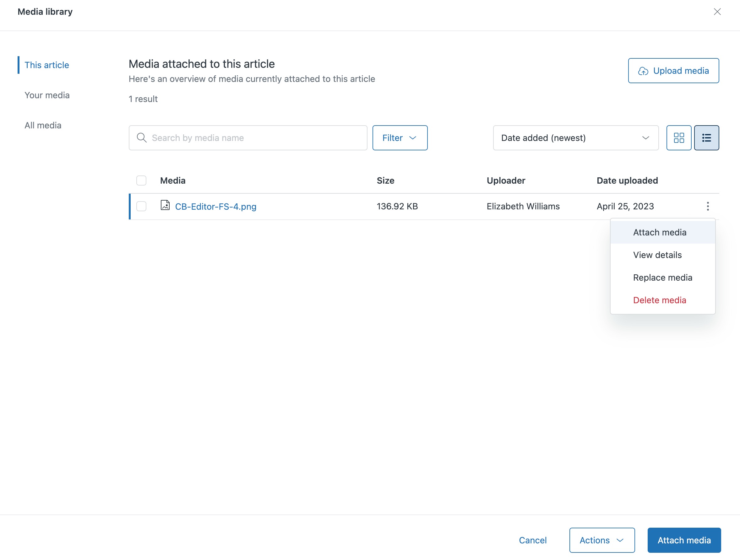Click the grid view icon
Screen dimensions: 740x560
click(x=679, y=138)
